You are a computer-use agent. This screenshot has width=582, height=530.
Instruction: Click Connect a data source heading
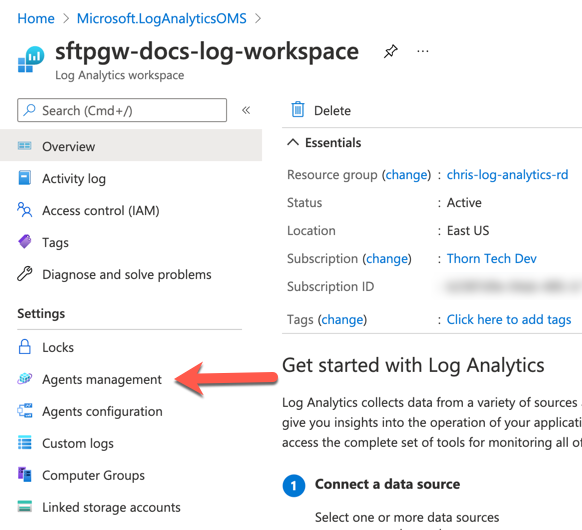tap(387, 484)
